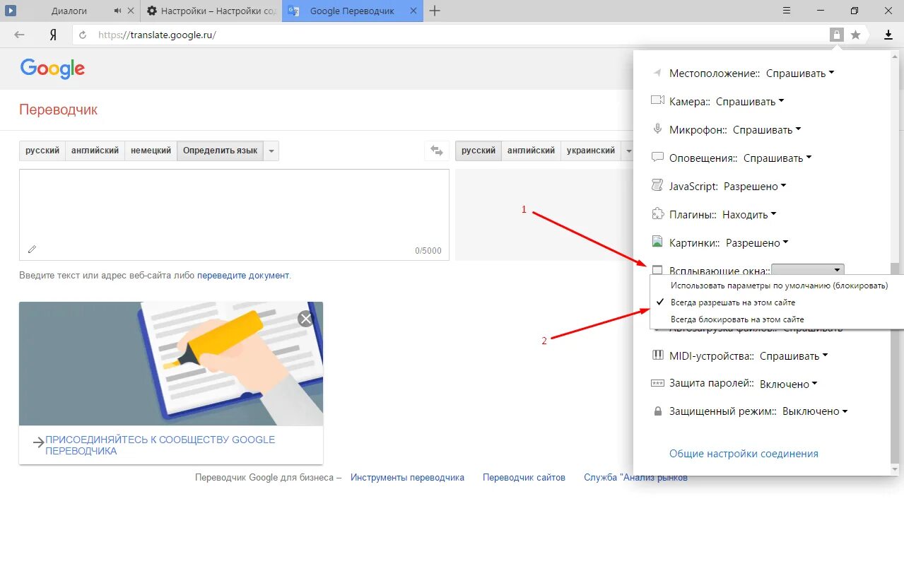Click the Камера camera icon
Viewport: 904px width, 588px height.
point(657,100)
